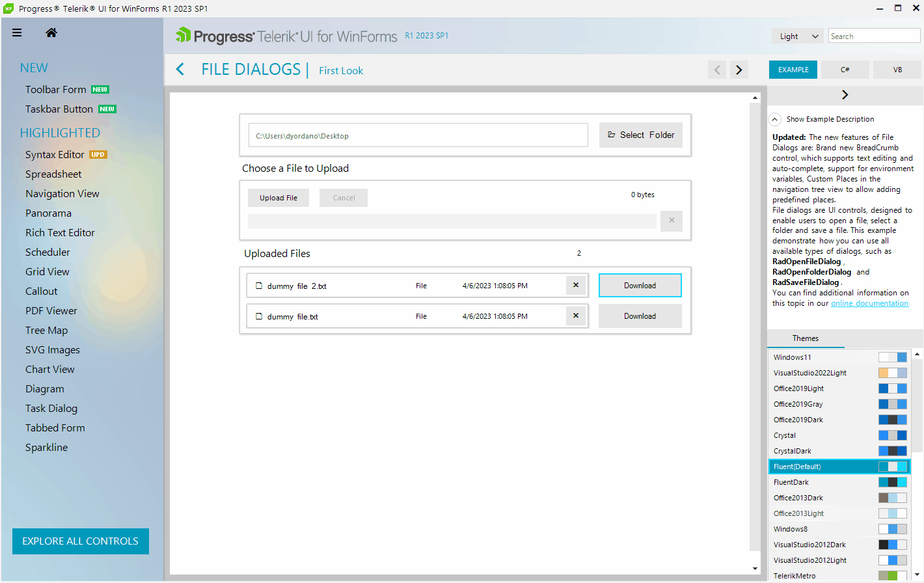Screen dimensions: 924x583
Task: Remove dummy file 2.txt with X icon
Action: pos(576,285)
